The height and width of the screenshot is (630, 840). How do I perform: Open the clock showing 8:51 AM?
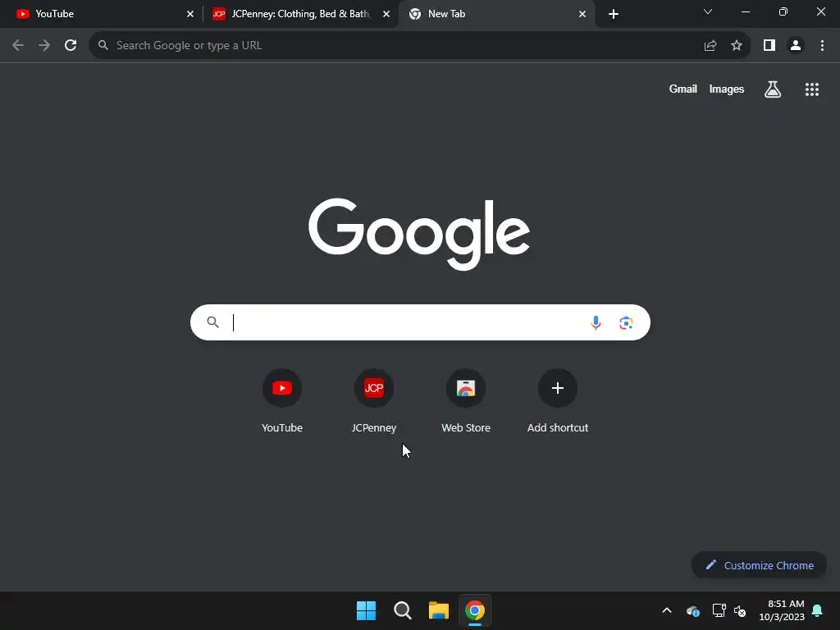[782, 610]
